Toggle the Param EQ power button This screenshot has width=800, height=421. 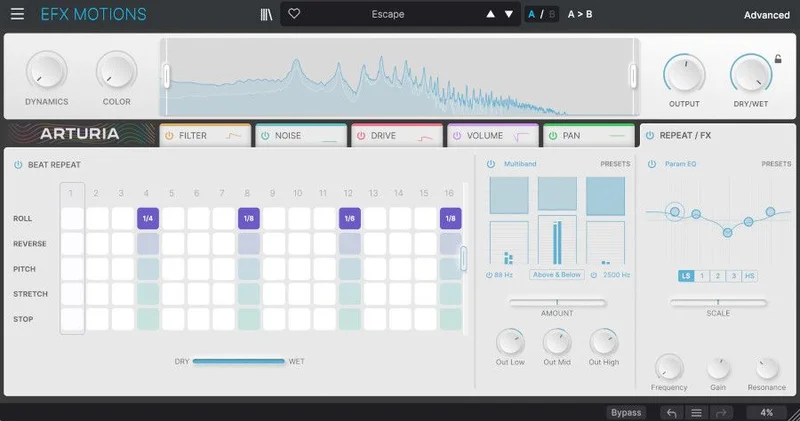coord(652,164)
